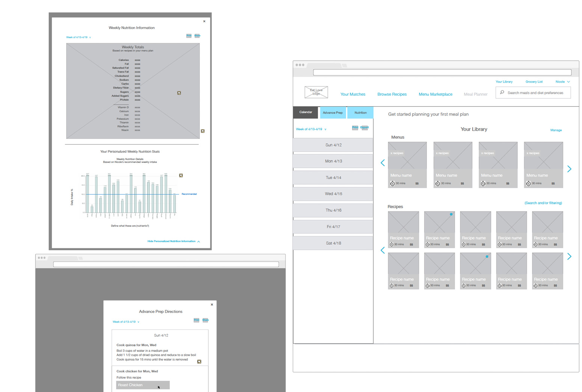582x392 pixels.
Task: Click the search magnifier icon
Action: click(502, 92)
